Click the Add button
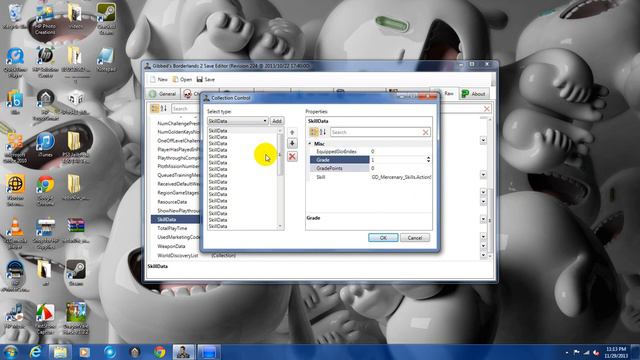This screenshot has width=640, height=360. pyautogui.click(x=277, y=121)
